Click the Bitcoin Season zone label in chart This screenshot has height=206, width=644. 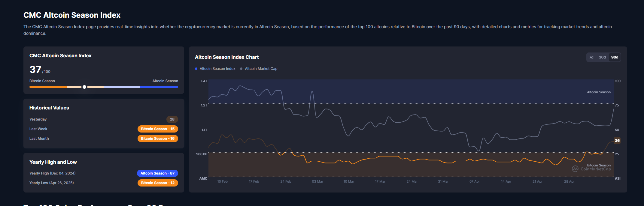pyautogui.click(x=599, y=165)
